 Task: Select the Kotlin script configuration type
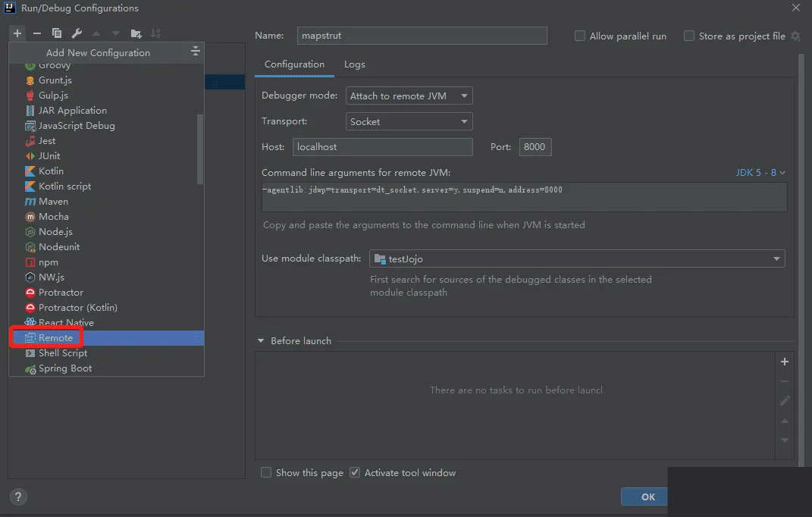click(x=106, y=186)
